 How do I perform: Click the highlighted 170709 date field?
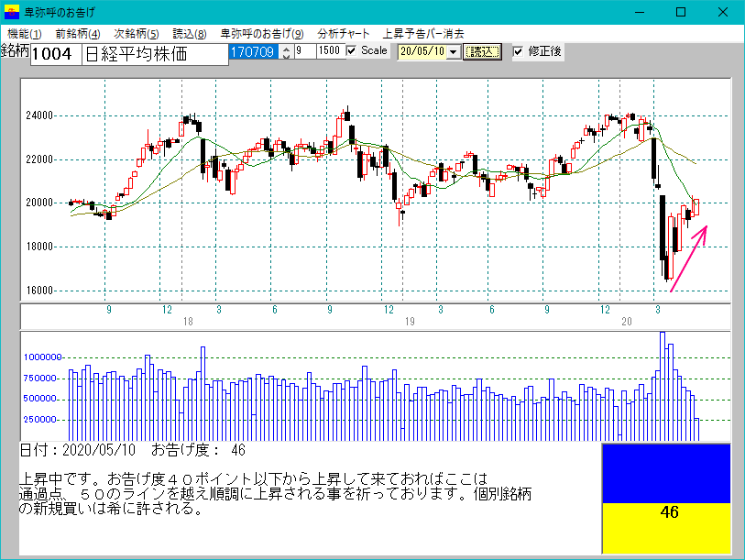(254, 51)
